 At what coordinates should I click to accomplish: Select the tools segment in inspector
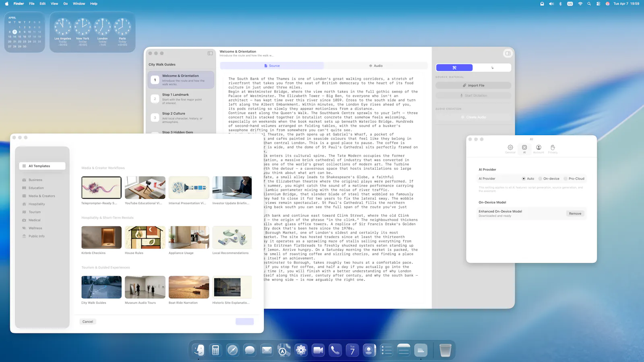coord(454,68)
